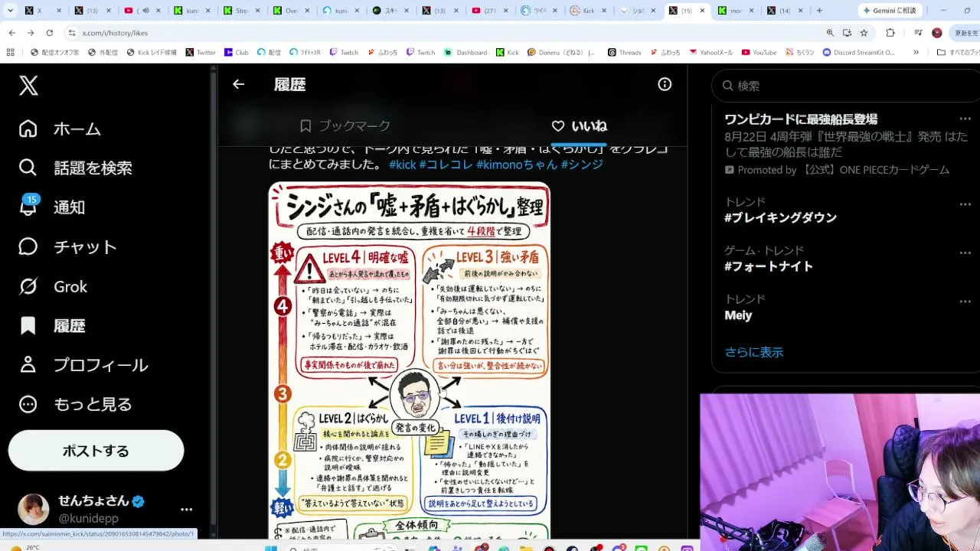980x551 pixels.
Task: Open a new browser tab
Action: [819, 11]
